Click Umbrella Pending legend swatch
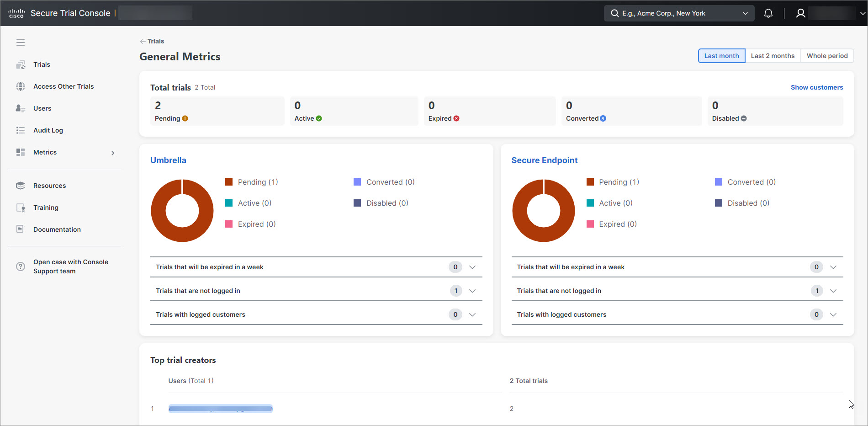868x426 pixels. [229, 182]
